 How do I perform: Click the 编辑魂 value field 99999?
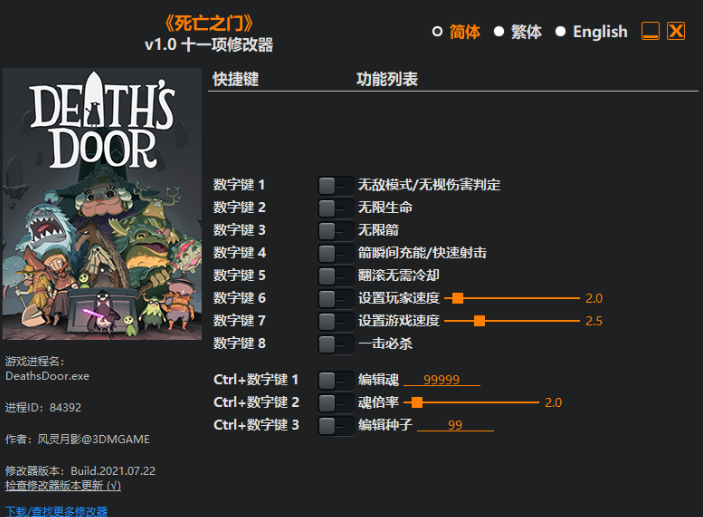[442, 379]
